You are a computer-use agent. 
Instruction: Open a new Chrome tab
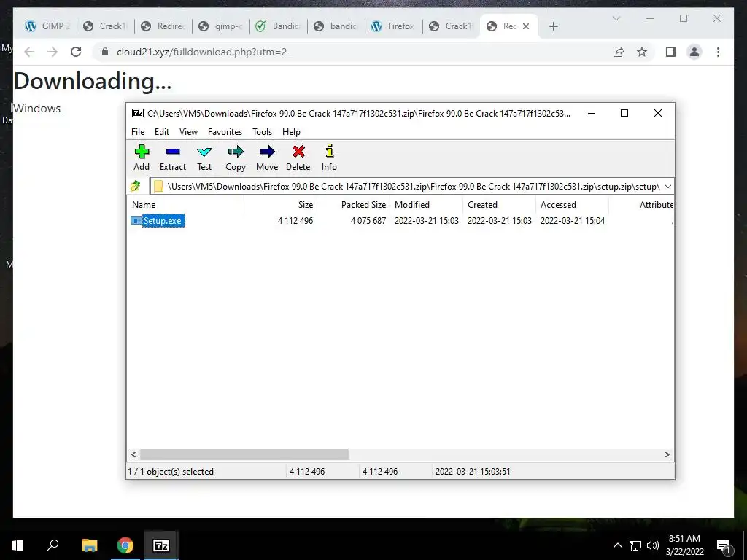[554, 26]
